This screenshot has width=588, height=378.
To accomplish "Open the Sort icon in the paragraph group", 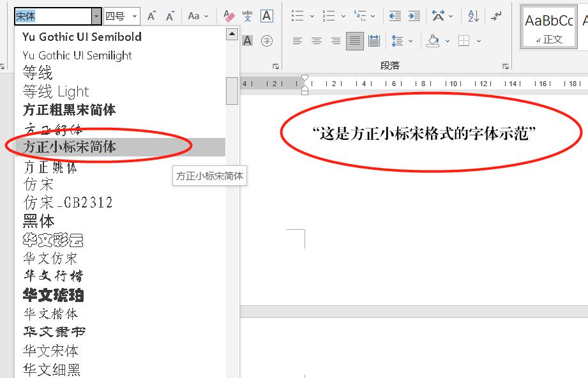I will point(473,16).
